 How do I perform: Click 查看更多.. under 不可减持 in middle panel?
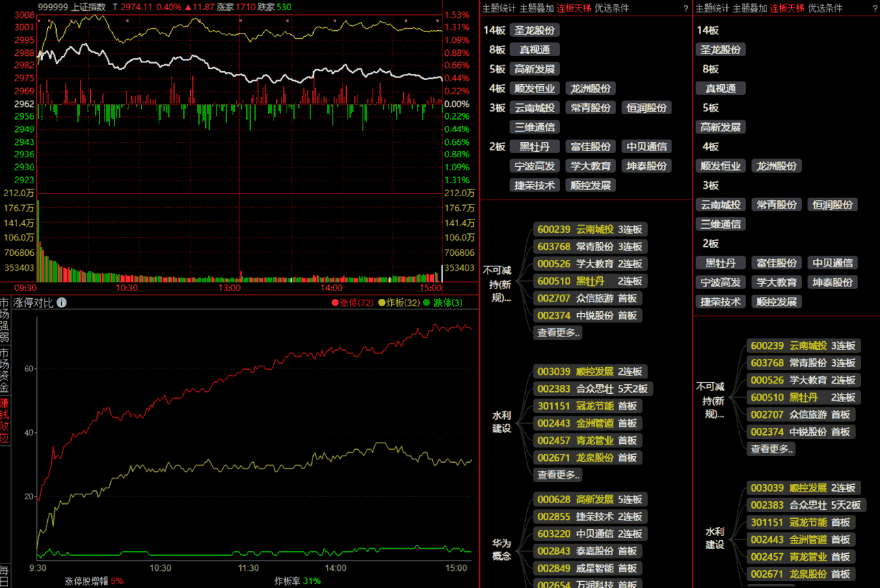tap(558, 332)
